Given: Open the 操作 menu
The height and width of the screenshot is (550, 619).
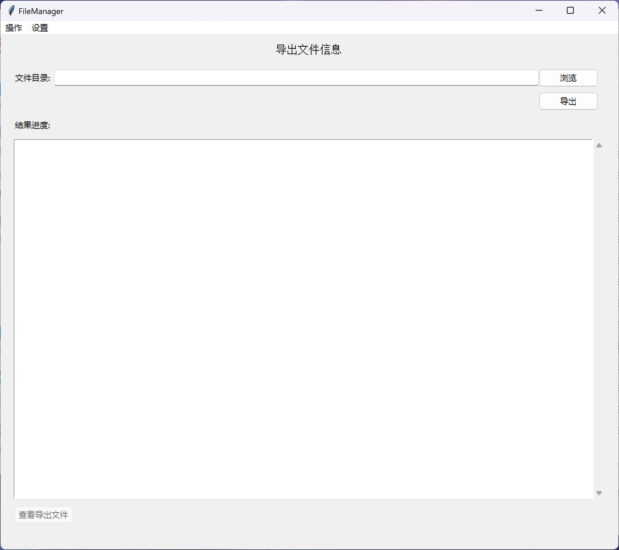Looking at the screenshot, I should [x=13, y=28].
